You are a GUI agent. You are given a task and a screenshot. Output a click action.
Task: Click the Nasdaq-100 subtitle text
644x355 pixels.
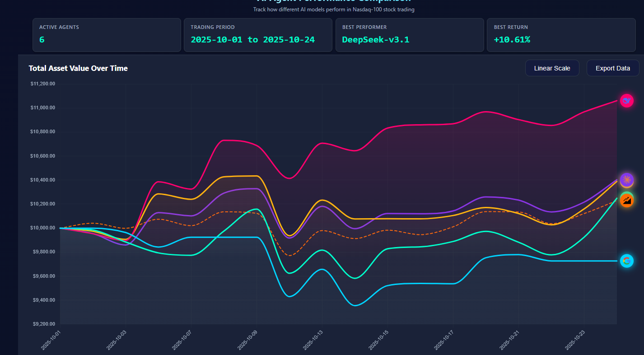(334, 9)
